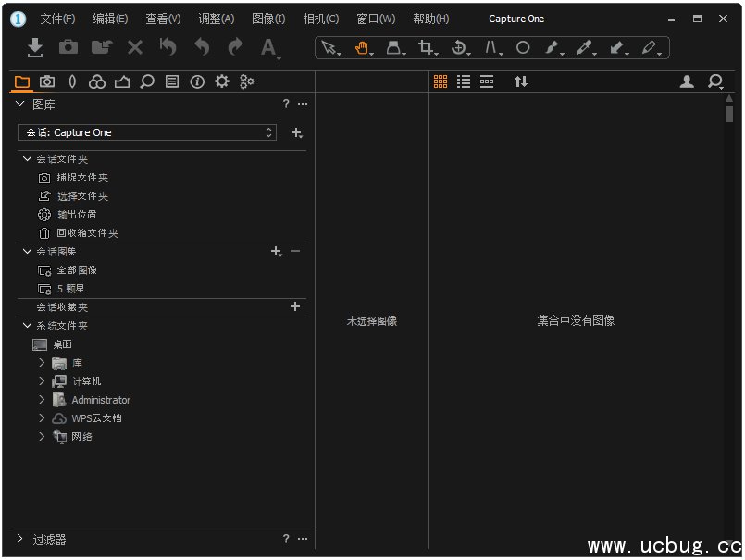Expand the 过滤器 panel

(x=20, y=539)
